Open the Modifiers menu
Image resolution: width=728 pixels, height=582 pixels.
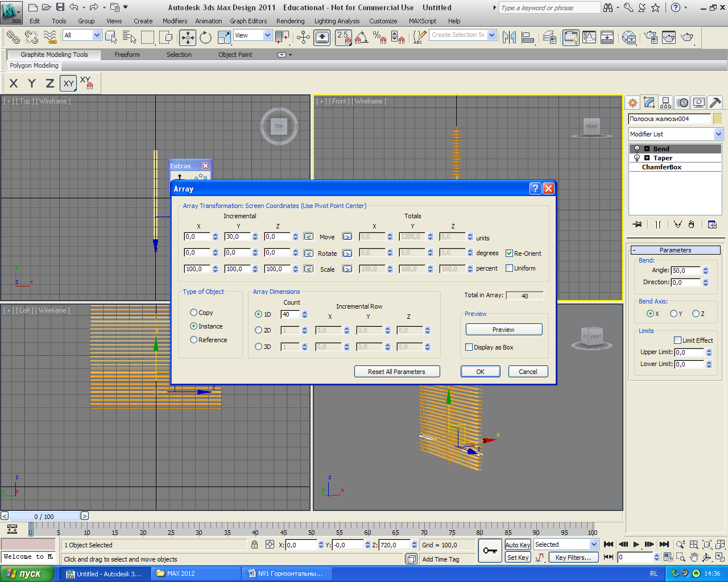[175, 21]
